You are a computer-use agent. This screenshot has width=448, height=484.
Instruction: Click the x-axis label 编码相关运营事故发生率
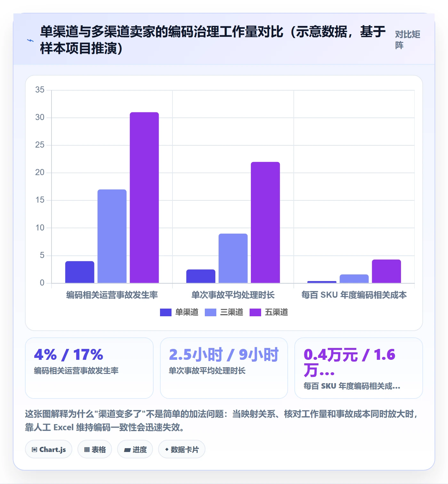(112, 295)
